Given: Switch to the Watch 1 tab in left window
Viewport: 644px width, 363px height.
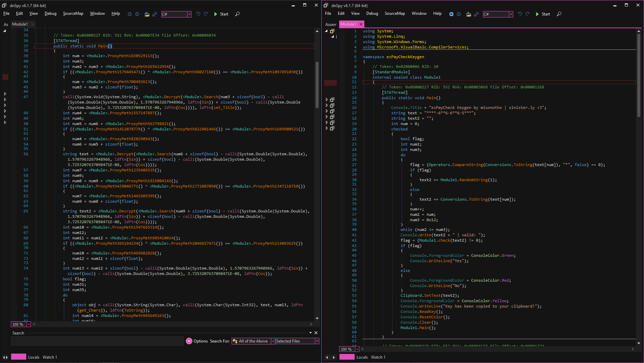Looking at the screenshot, I should click(50, 357).
